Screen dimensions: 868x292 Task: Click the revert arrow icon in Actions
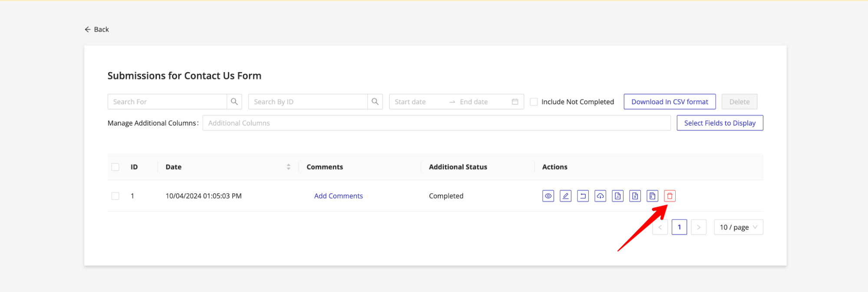pos(583,196)
